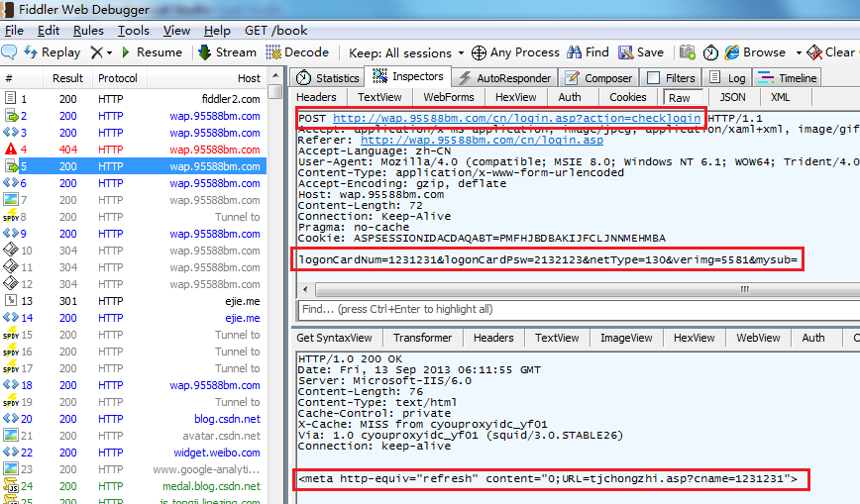Click the session list scroll-up arrow

pos(275,75)
